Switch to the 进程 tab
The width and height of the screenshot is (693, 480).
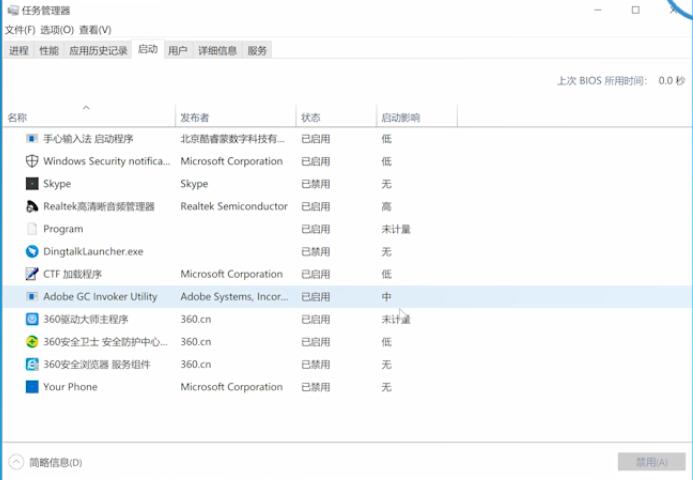click(19, 50)
